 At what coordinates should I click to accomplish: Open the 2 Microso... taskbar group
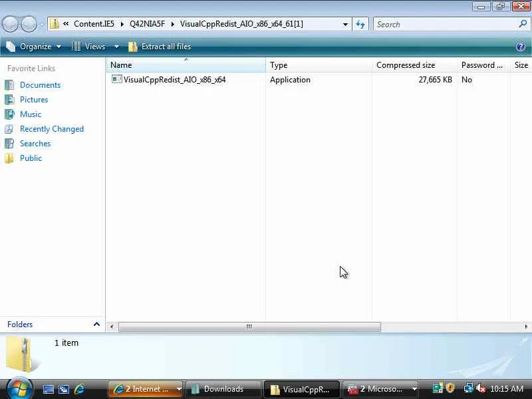380,389
